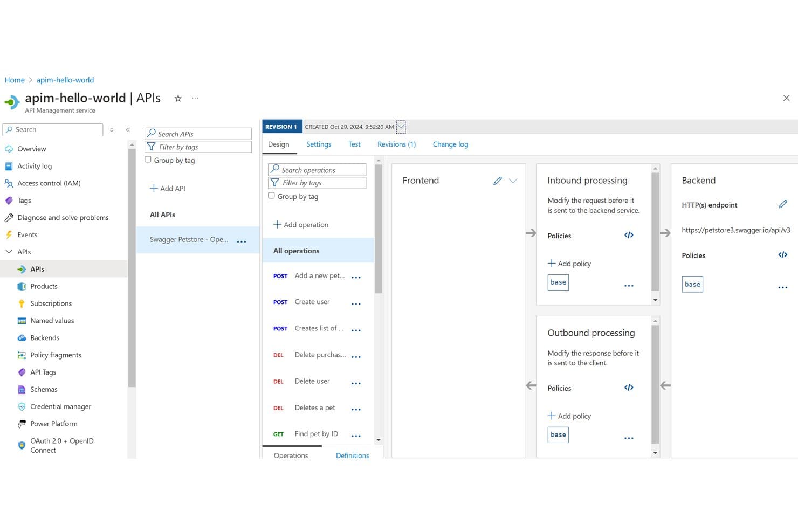798x532 pixels.
Task: Collapse the sidebar menu with double chevron
Action: click(x=128, y=129)
